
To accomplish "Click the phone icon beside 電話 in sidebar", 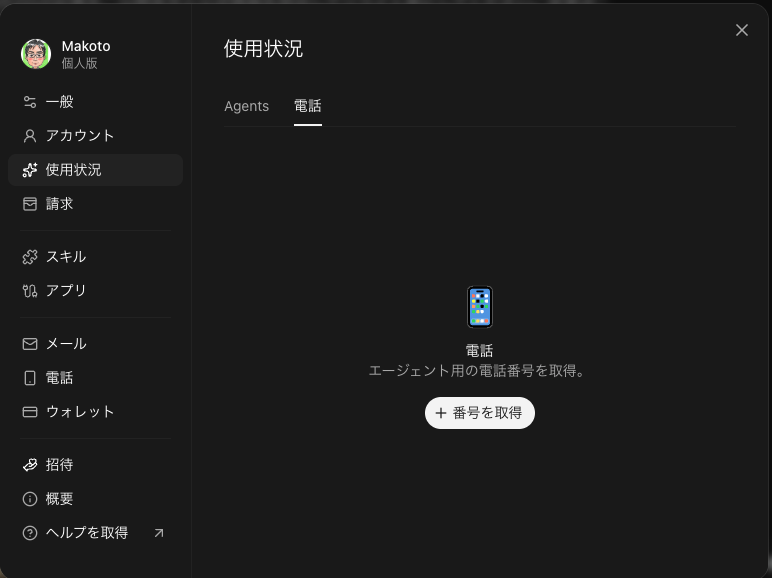I will 30,378.
